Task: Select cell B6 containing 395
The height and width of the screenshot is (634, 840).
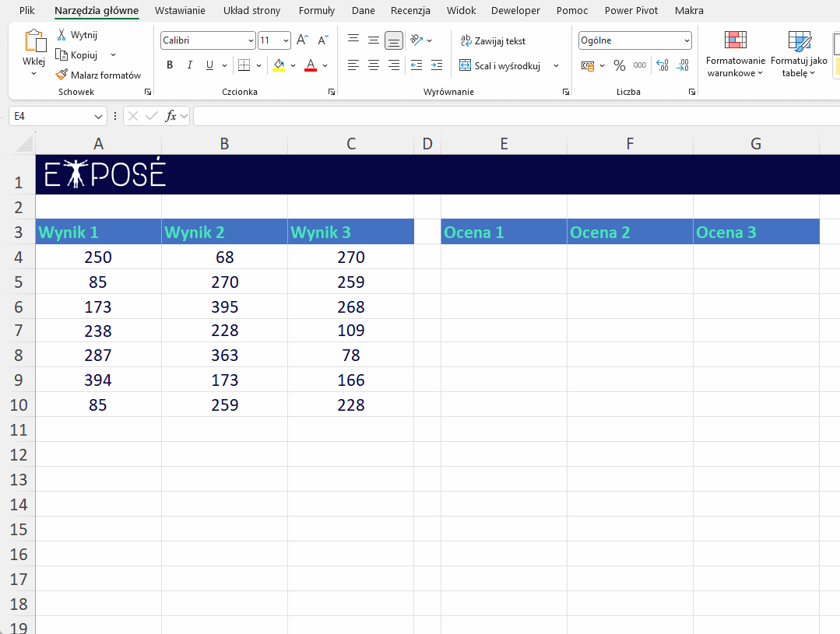Action: tap(224, 306)
